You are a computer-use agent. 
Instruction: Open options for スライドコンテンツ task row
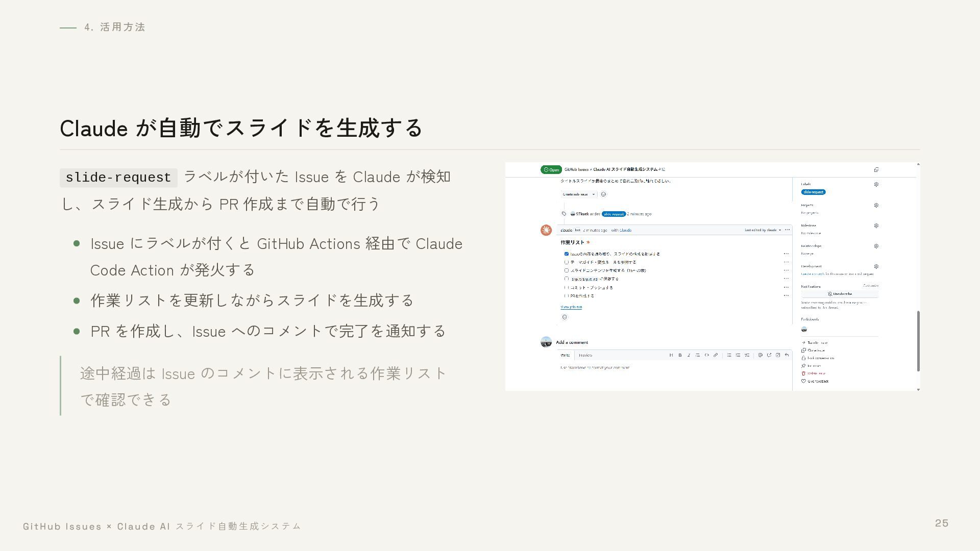pyautogui.click(x=786, y=270)
